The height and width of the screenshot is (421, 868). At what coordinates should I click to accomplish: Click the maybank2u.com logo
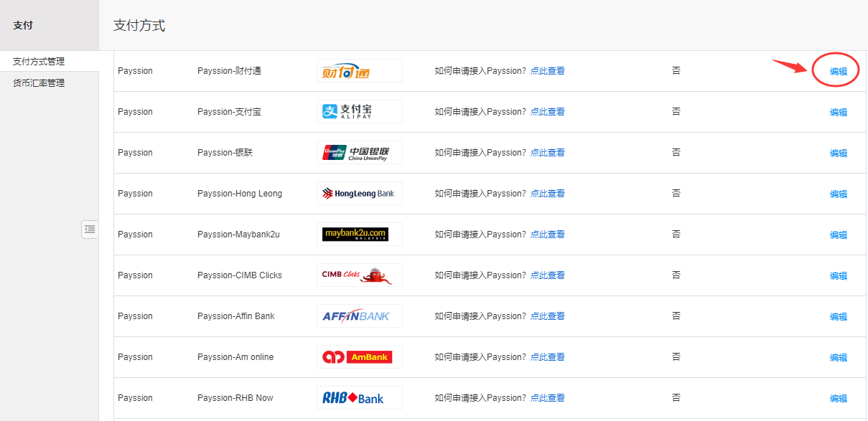(360, 234)
